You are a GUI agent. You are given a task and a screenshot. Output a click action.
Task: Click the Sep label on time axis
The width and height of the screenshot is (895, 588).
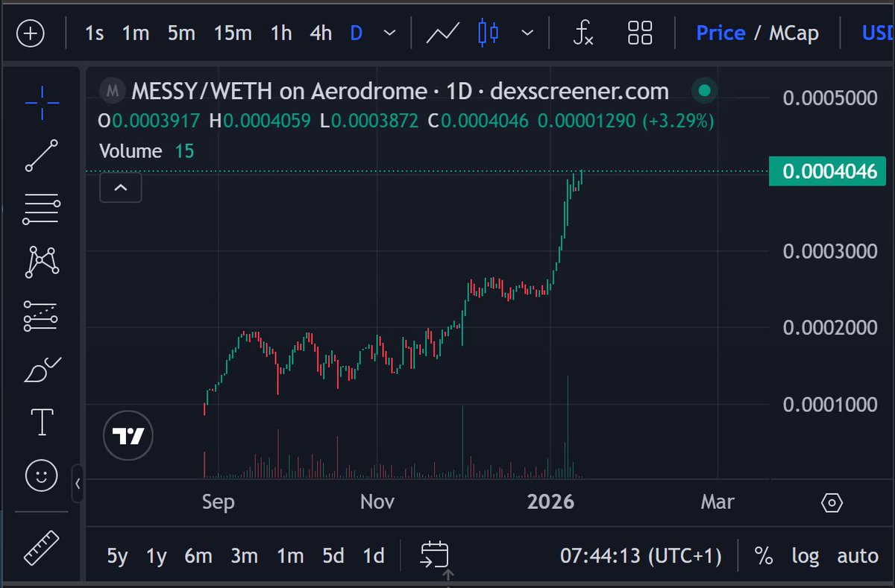pyautogui.click(x=218, y=502)
